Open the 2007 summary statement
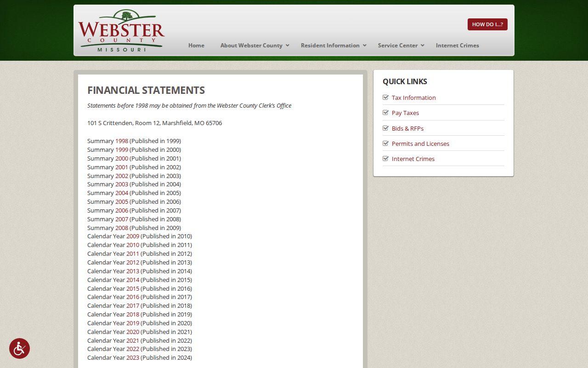The width and height of the screenshot is (588, 368). coord(122,219)
